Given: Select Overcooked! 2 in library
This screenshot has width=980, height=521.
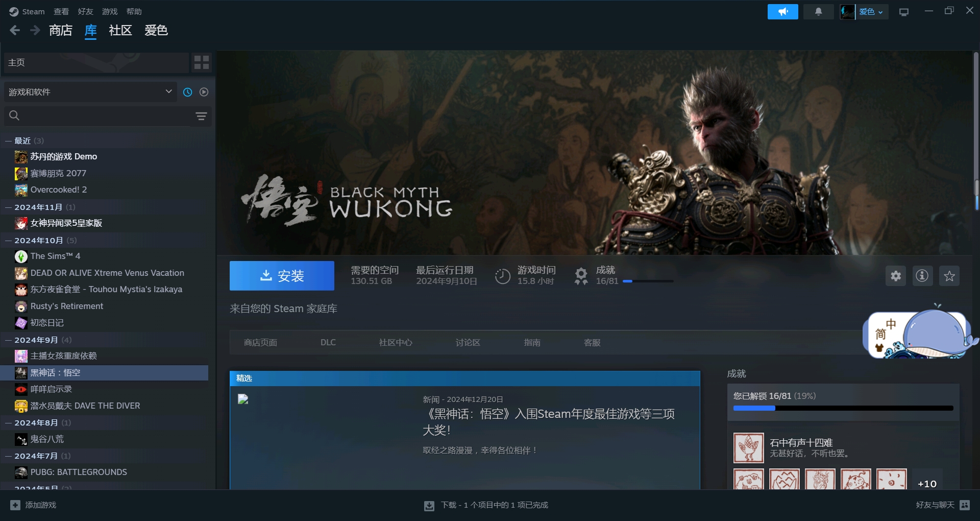Looking at the screenshot, I should [x=105, y=190].
